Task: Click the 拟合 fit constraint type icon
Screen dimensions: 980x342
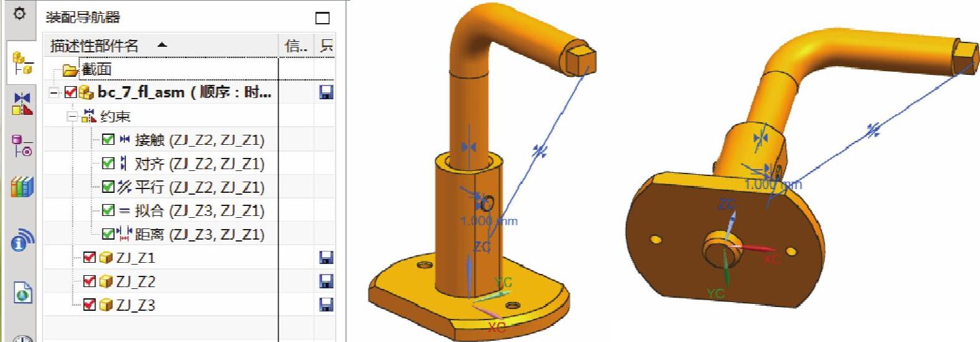Action: pyautogui.click(x=124, y=211)
